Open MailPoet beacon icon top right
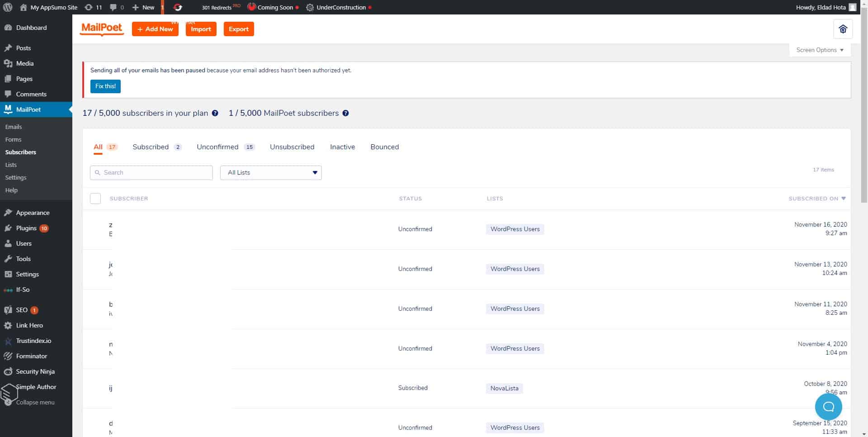This screenshot has height=437, width=868. tap(843, 29)
